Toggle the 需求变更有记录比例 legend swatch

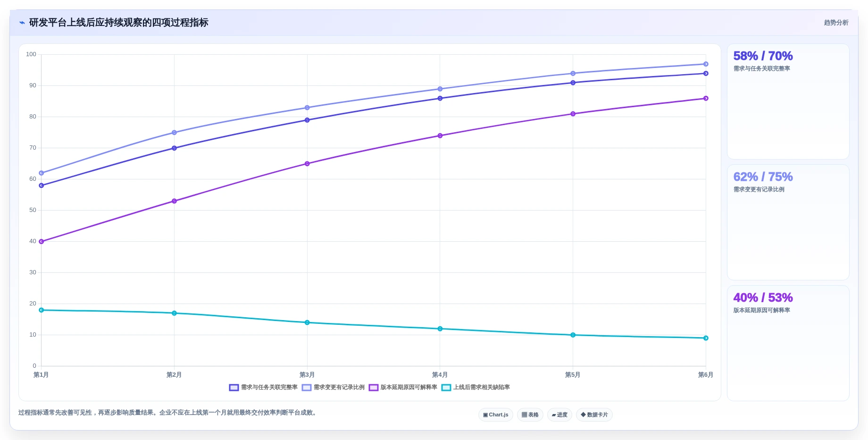(307, 388)
